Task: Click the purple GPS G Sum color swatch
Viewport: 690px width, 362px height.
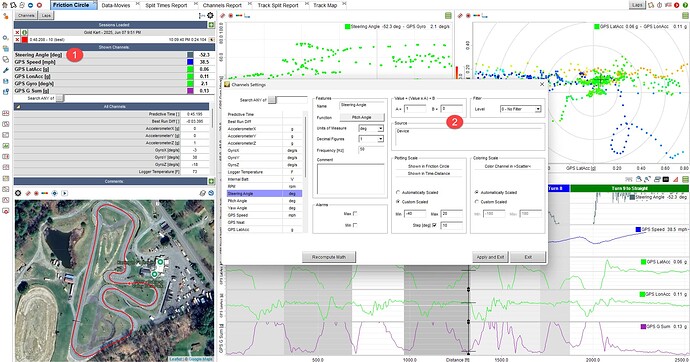Action: [190, 91]
